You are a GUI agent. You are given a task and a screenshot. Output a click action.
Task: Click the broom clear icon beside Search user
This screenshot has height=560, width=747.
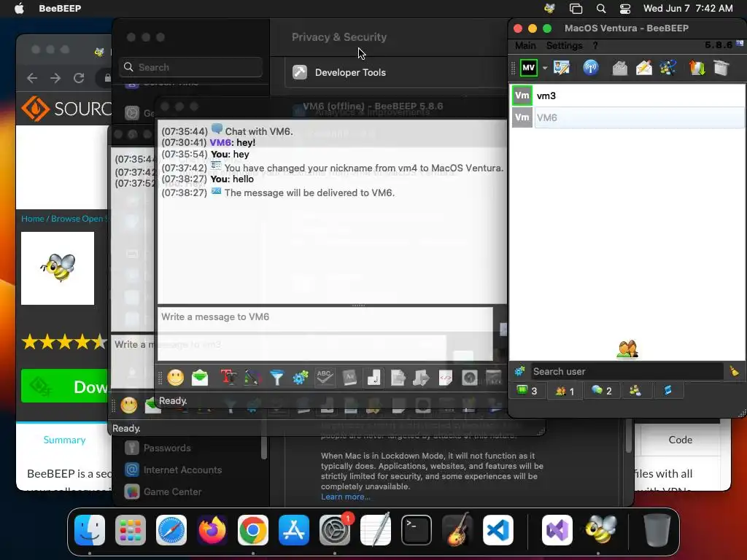[x=734, y=371]
